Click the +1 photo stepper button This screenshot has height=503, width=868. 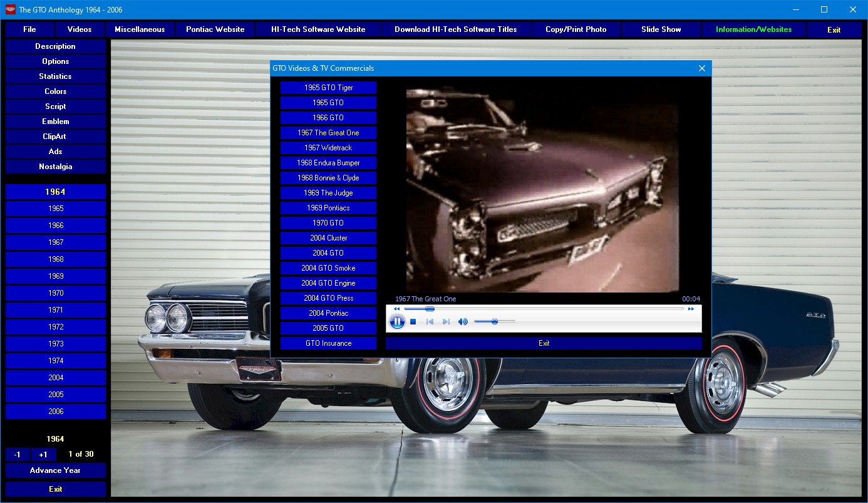click(x=43, y=455)
